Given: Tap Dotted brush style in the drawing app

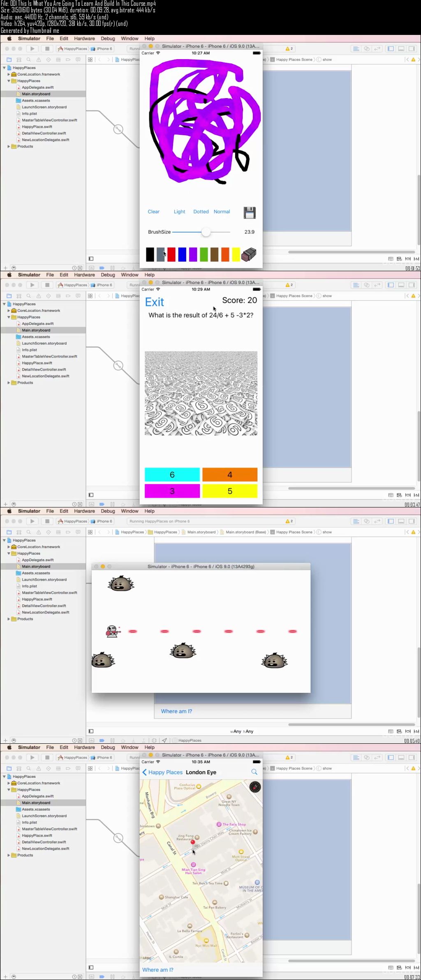Looking at the screenshot, I should [201, 212].
